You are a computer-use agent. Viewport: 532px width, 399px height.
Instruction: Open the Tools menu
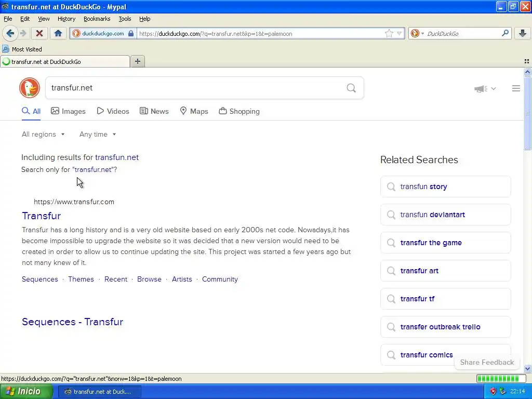(x=125, y=19)
